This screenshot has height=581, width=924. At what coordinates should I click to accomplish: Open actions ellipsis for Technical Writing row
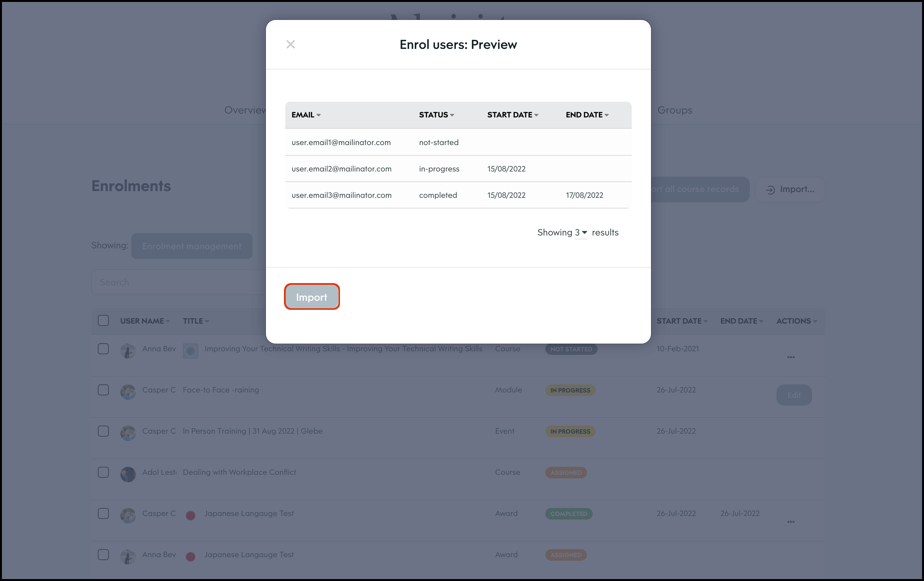click(790, 357)
